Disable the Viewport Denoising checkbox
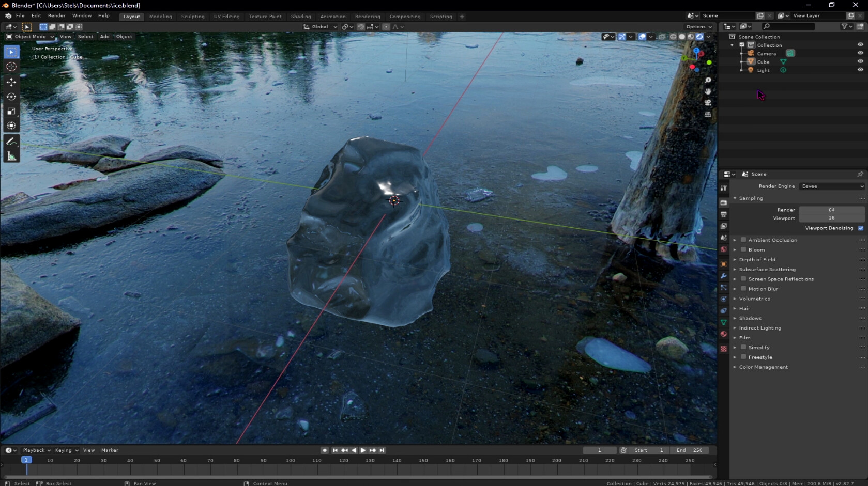The image size is (868, 486). [x=860, y=228]
